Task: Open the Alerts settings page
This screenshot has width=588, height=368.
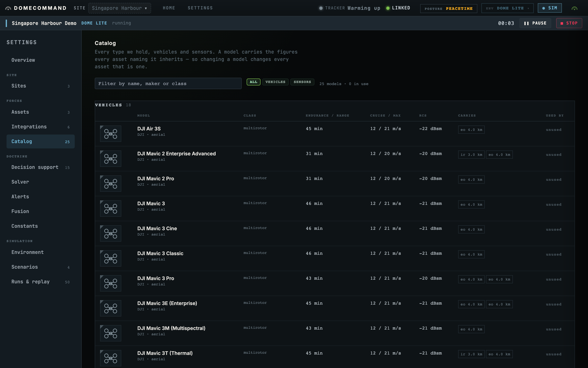Action: click(x=41, y=197)
